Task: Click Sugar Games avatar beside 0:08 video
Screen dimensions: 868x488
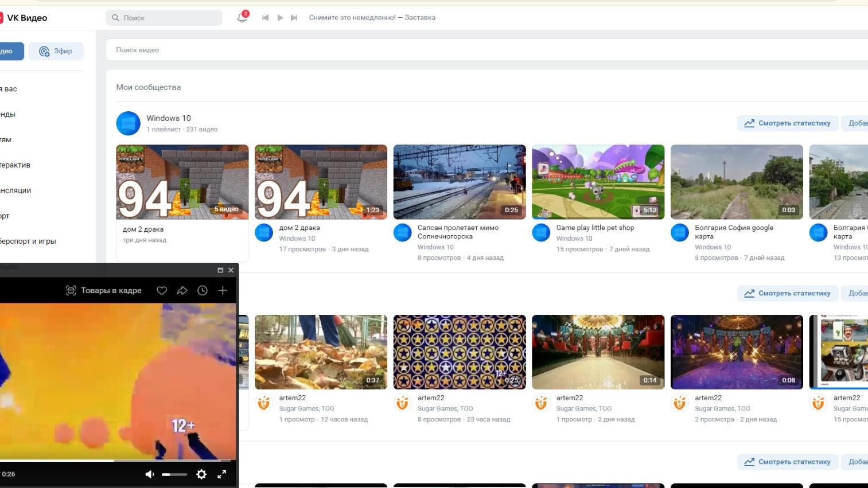Action: coord(680,403)
